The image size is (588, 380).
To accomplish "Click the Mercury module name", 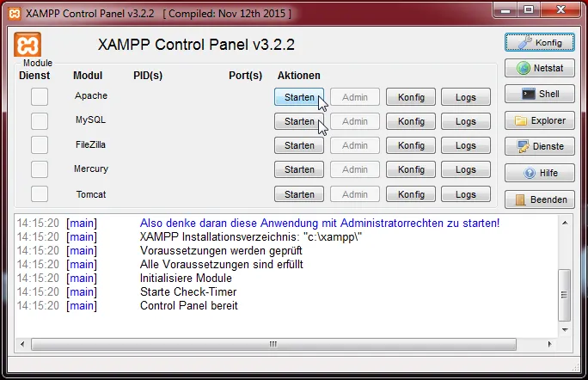I will 91,169.
